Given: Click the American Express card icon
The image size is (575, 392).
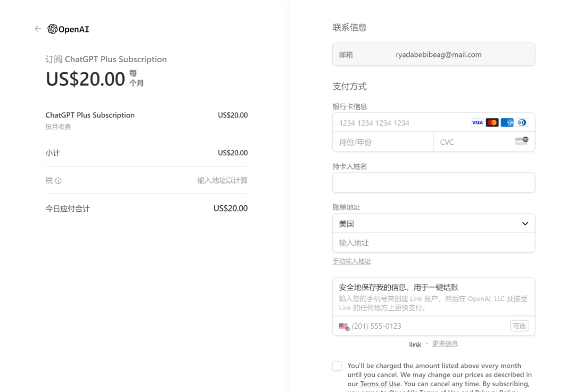Looking at the screenshot, I should click(x=507, y=123).
